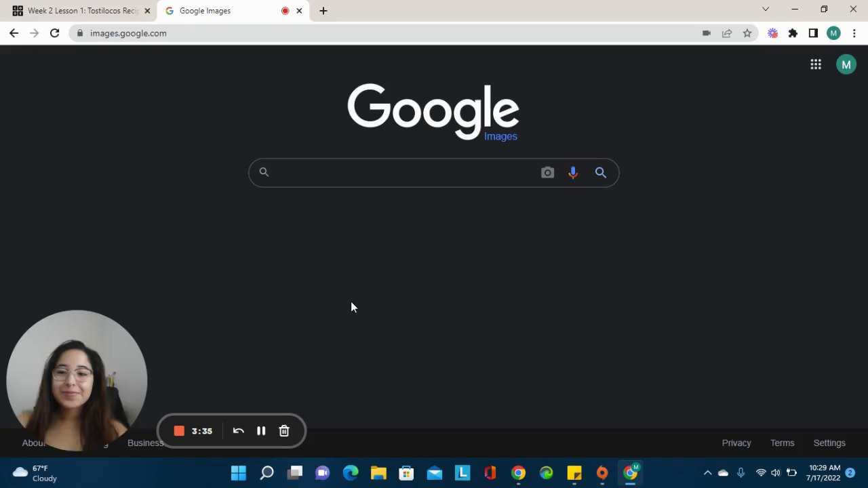Open Teams Chat from taskbar

[323, 473]
